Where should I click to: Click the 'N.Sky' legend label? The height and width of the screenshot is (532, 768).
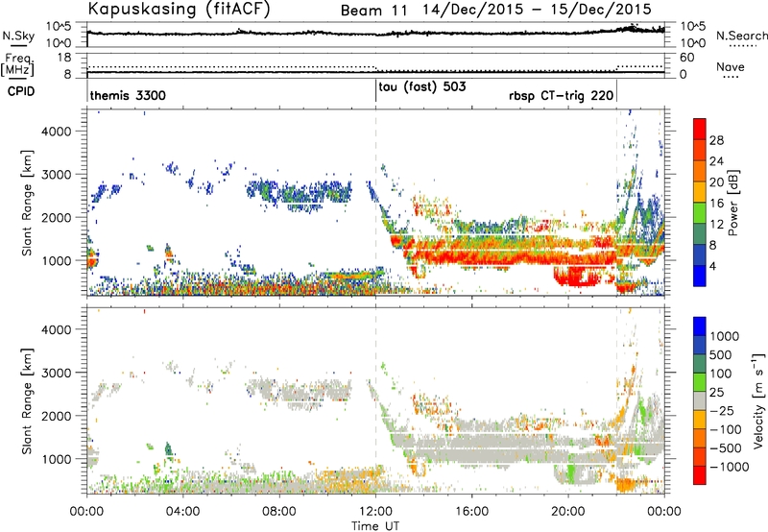18,36
